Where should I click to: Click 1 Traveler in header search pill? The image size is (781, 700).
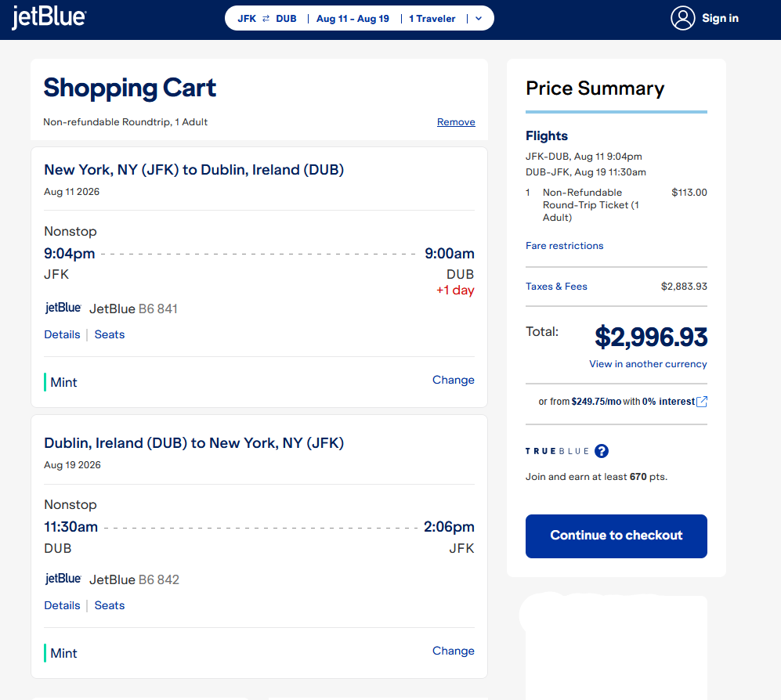(x=432, y=19)
